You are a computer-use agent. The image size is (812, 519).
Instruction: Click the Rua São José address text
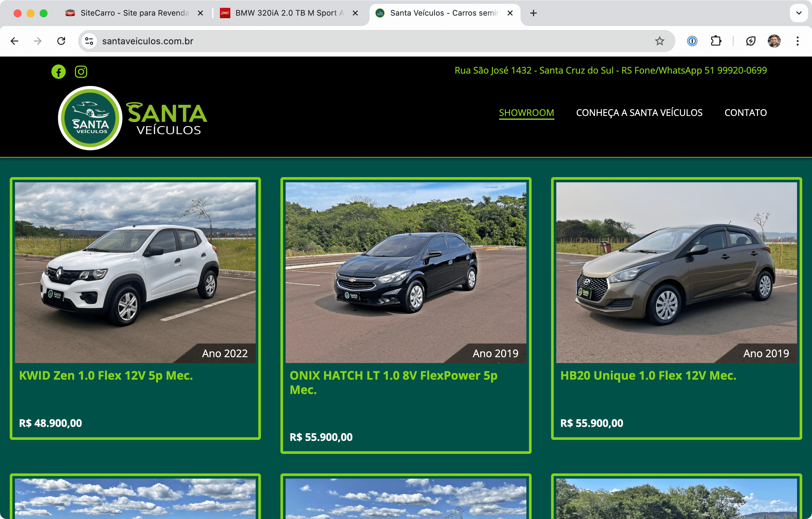tap(611, 70)
